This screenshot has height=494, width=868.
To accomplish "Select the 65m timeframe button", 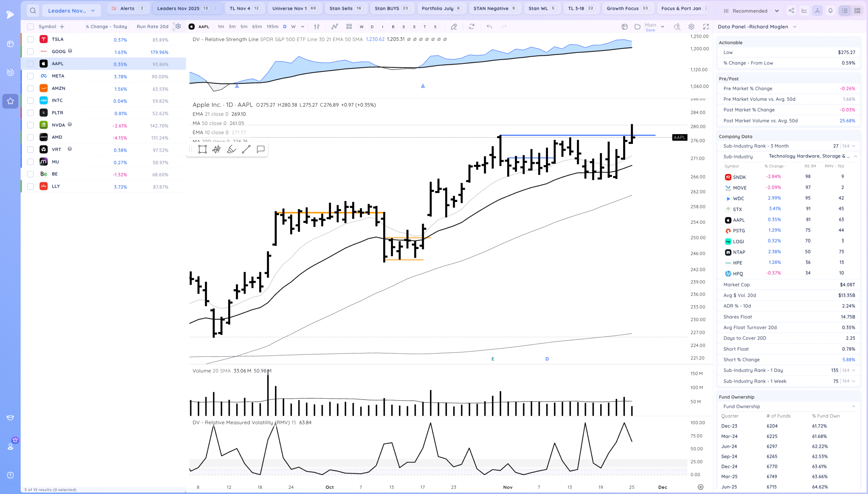I will tap(257, 26).
